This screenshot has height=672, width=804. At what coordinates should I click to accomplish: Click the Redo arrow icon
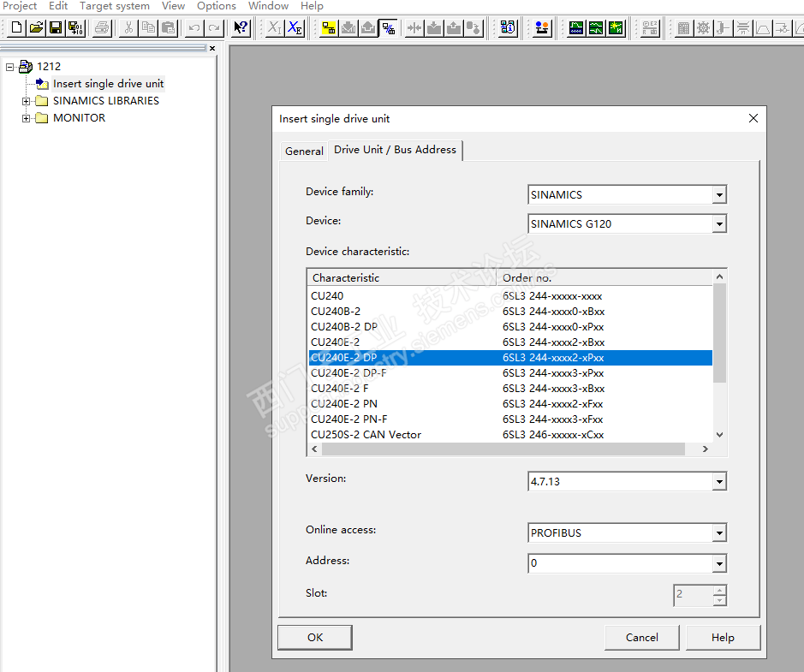[214, 27]
